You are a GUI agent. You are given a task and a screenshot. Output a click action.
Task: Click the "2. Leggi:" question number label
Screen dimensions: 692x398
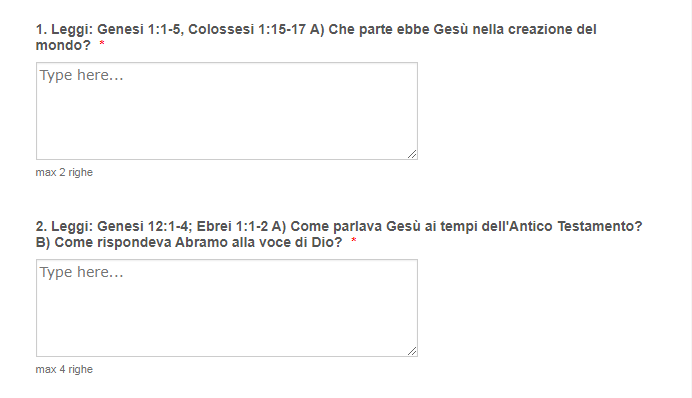pos(64,226)
